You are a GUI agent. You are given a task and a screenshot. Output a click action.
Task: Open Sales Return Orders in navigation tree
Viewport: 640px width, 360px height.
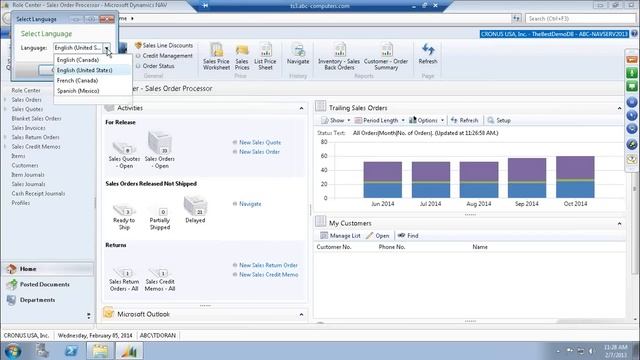35,138
